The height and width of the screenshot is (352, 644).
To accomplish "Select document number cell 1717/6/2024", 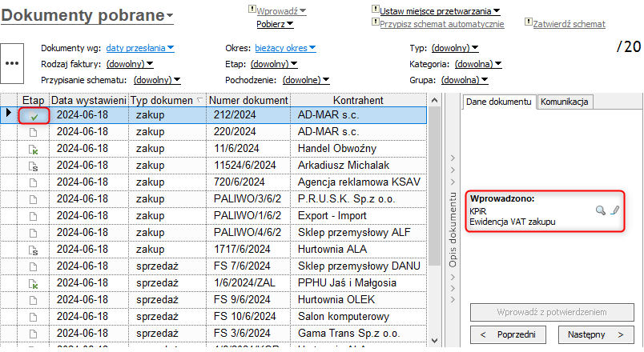I will pos(248,250).
